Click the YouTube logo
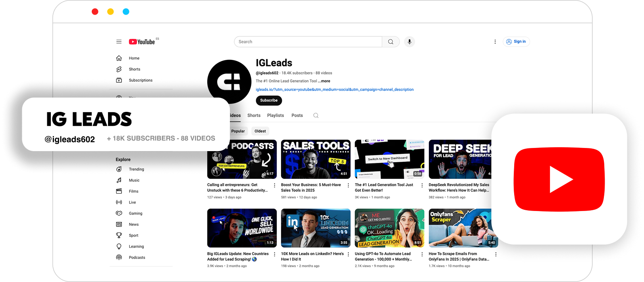 point(142,42)
